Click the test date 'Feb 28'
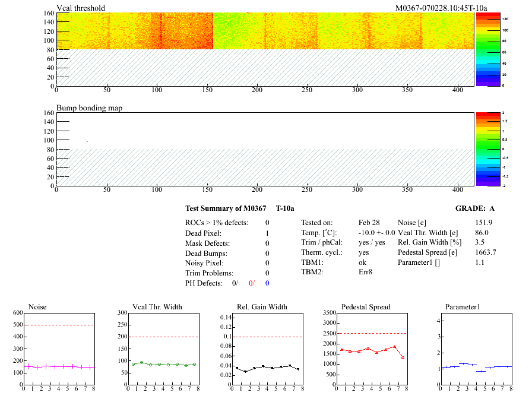 369,223
